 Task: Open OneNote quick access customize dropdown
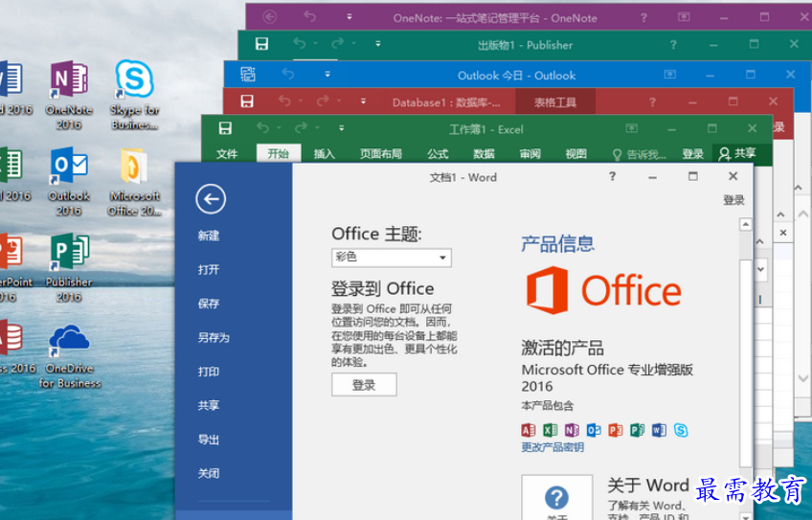pos(350,17)
